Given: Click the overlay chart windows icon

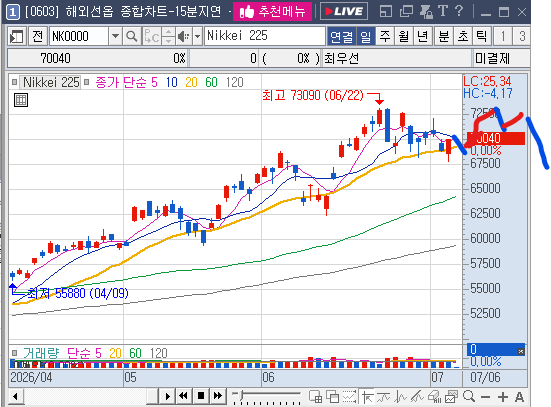Looking at the screenshot, I should click(x=332, y=397).
